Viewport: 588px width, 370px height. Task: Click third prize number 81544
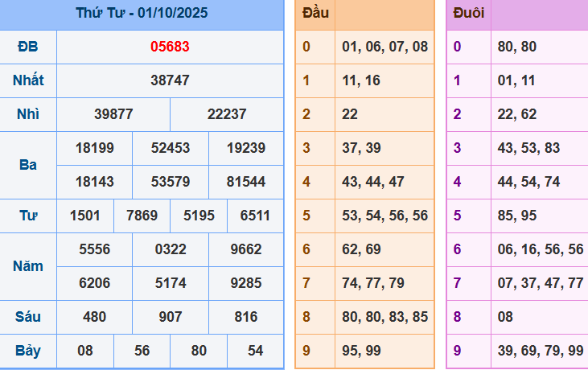(x=246, y=182)
